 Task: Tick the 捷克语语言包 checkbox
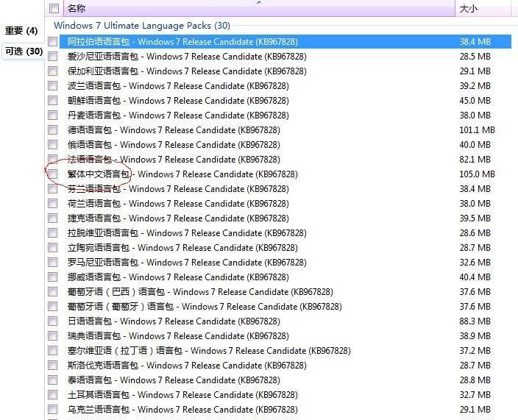tap(52, 218)
